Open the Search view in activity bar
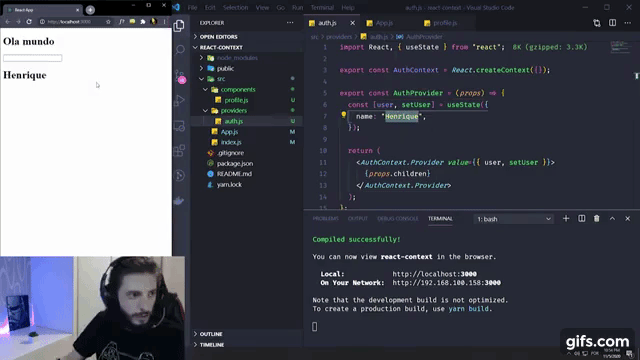The image size is (640, 360). [x=180, y=50]
